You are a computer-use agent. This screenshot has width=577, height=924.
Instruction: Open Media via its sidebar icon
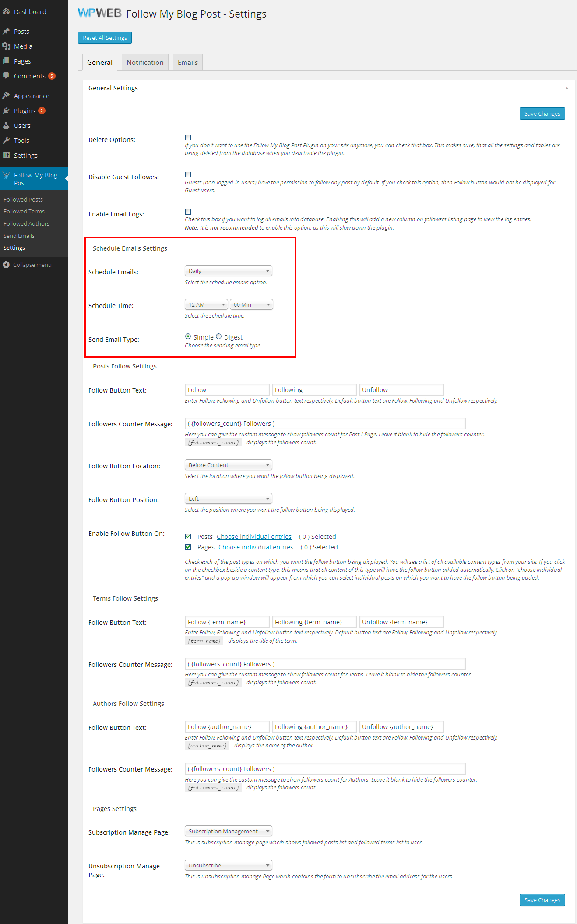pos(6,46)
